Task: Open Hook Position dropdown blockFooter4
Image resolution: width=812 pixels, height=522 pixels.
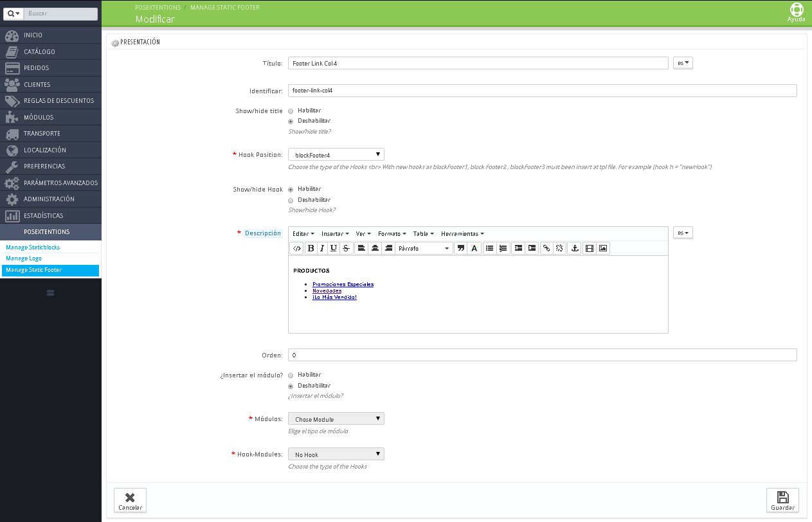Action: (x=336, y=154)
